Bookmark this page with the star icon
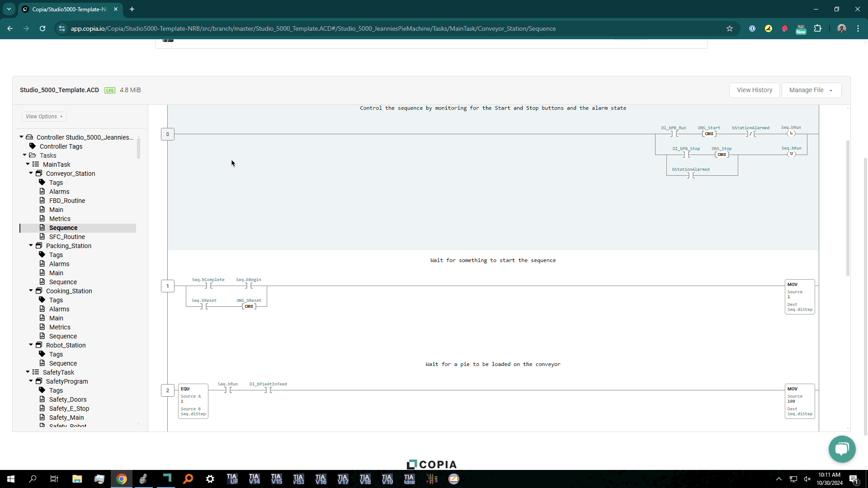The height and width of the screenshot is (488, 868). tap(729, 28)
